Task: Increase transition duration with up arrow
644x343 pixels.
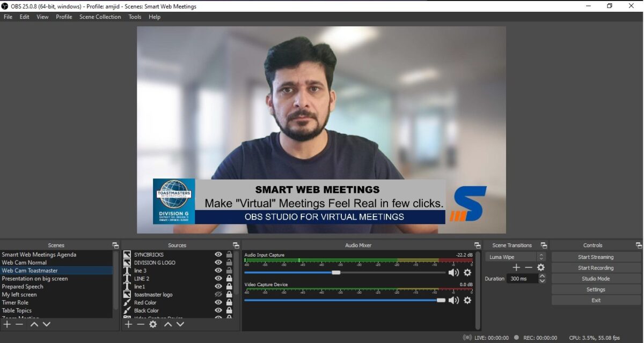Action: 542,276
